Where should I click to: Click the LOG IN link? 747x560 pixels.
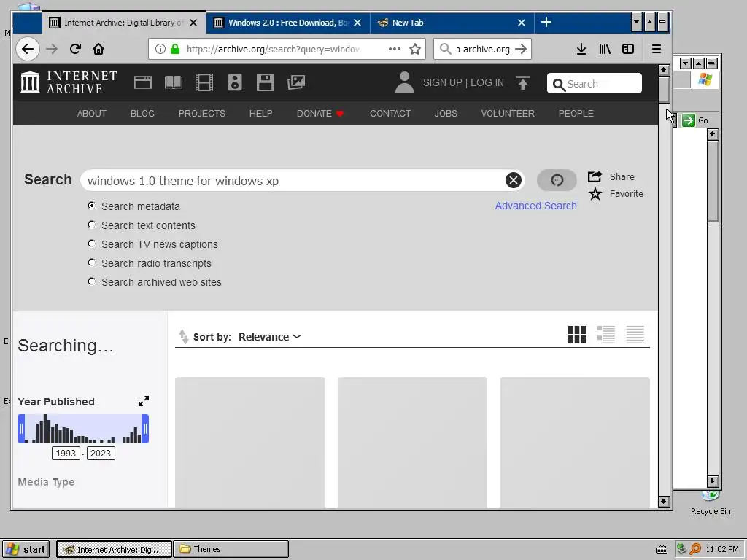(x=487, y=82)
